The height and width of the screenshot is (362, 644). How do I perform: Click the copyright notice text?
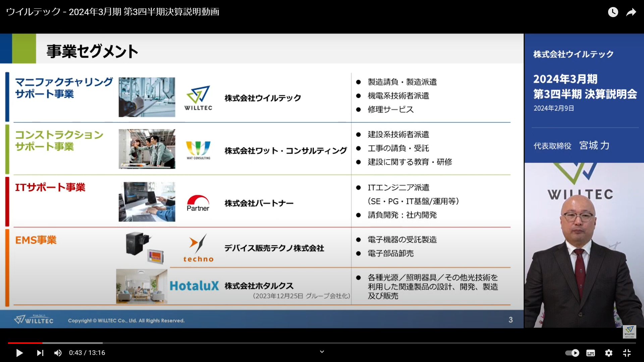[126, 321]
